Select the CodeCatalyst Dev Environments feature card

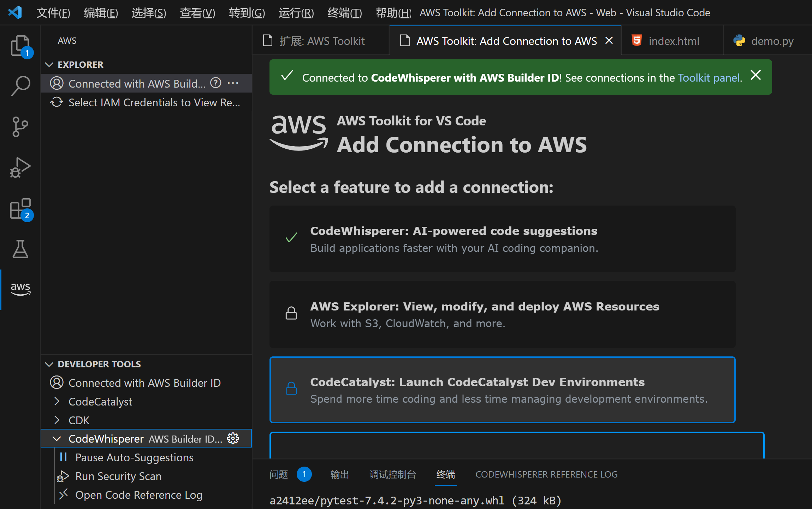pyautogui.click(x=502, y=390)
